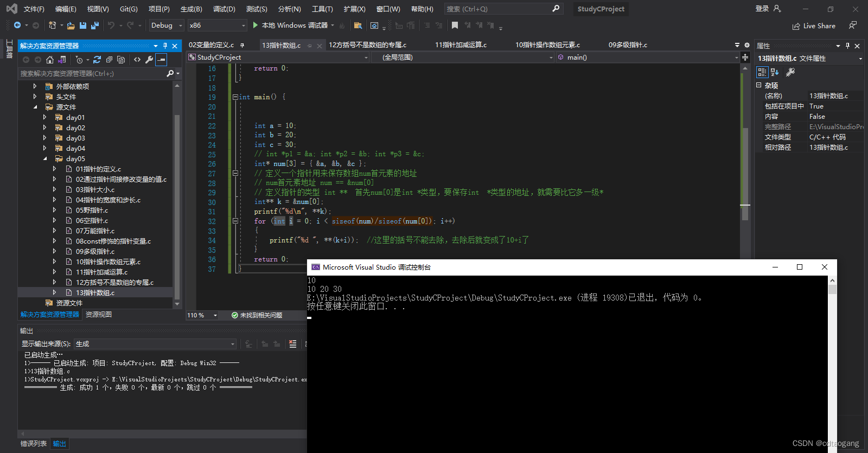Save the current file with floppy icon

coord(83,25)
